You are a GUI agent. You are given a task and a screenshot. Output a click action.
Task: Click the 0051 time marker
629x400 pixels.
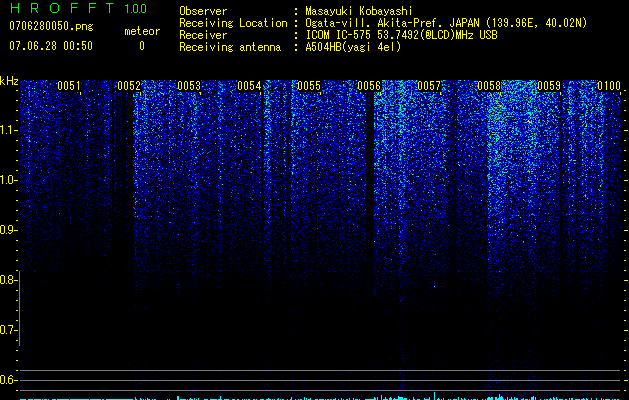[x=69, y=86]
